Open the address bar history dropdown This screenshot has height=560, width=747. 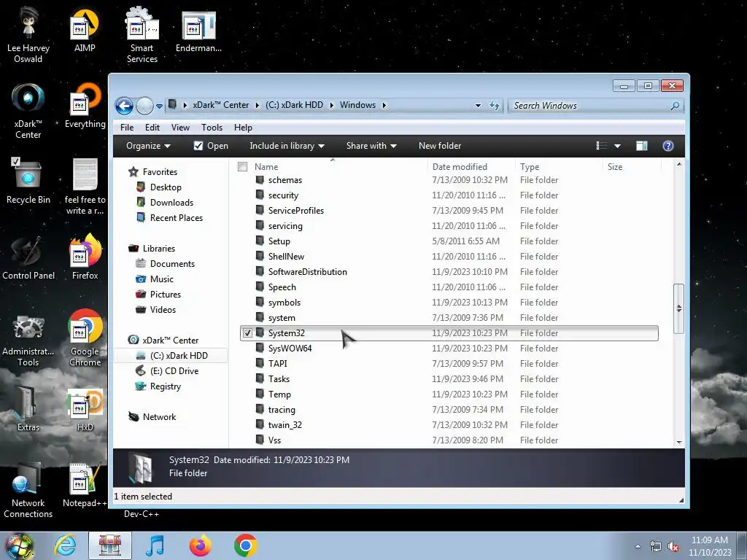pos(478,105)
